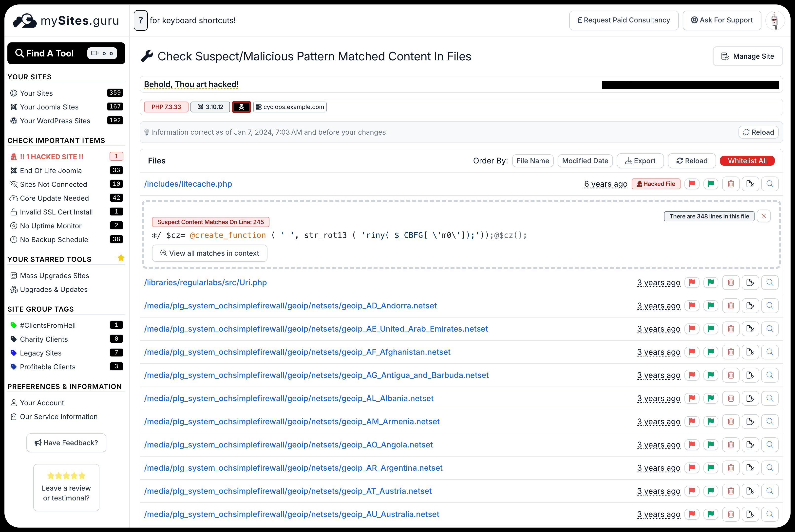Screen dimensions: 795x532
Task: Open End Of Life Joomla list
Action: tap(51, 171)
